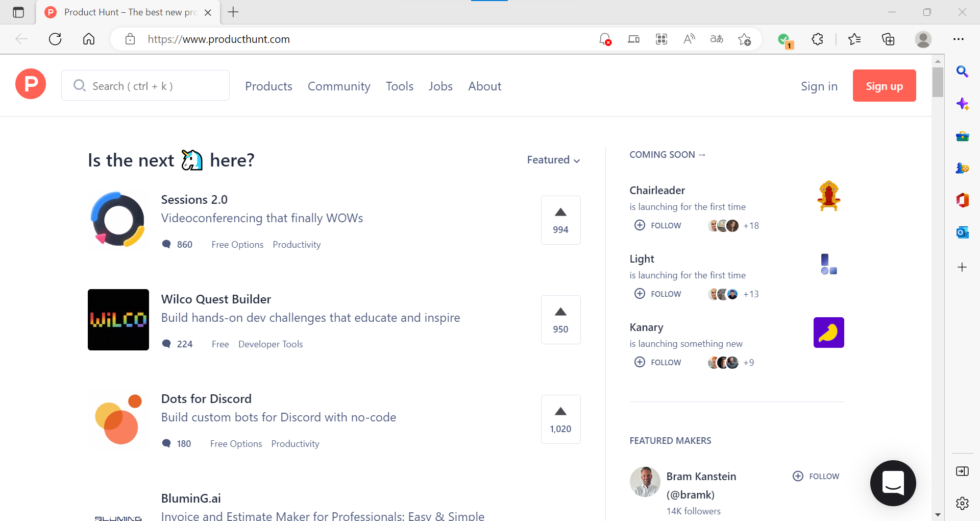
Task: Close the Product Hunt browser tab
Action: tap(208, 12)
